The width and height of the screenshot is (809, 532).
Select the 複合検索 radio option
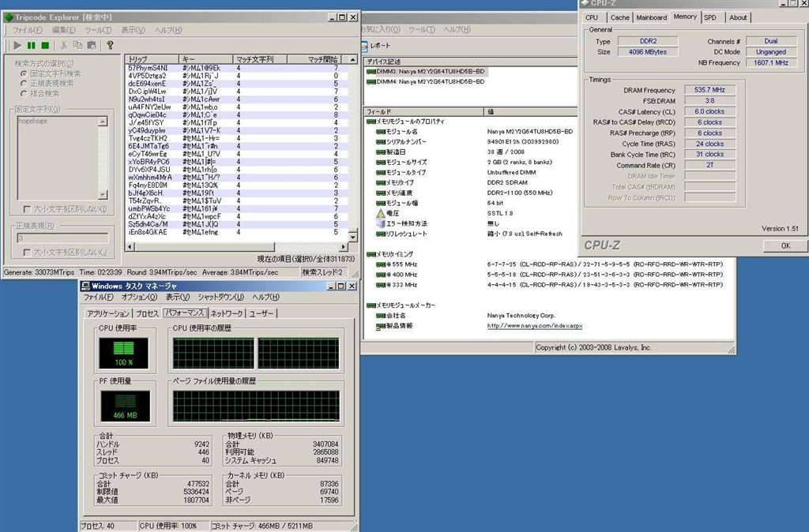click(24, 93)
